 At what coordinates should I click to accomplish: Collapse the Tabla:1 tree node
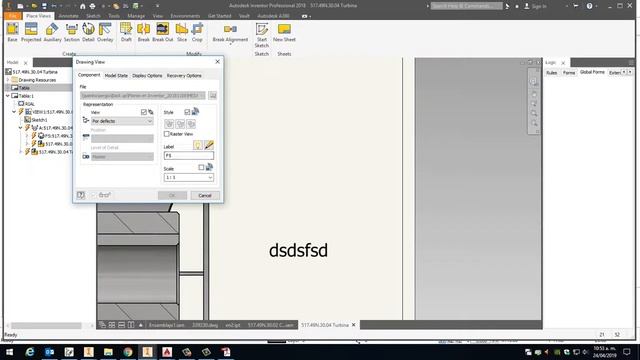[8, 96]
